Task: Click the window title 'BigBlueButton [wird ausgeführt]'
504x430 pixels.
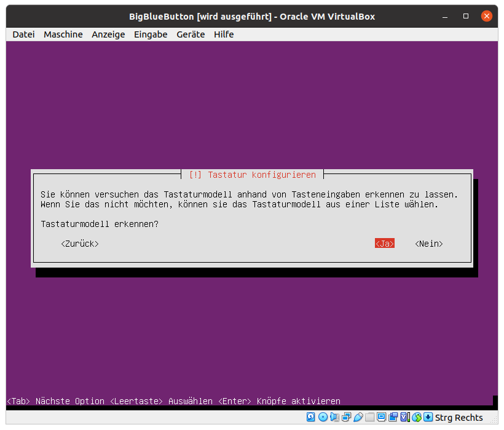Action: tap(200, 17)
